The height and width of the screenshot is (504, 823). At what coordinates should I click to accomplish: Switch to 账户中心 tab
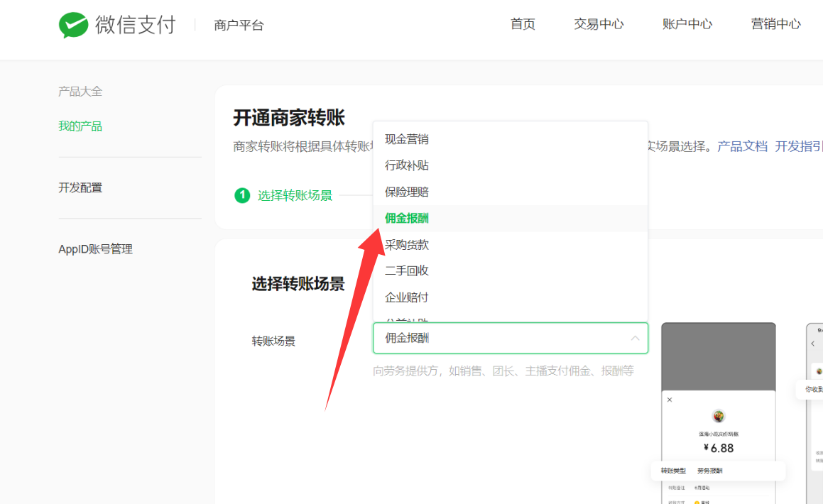pyautogui.click(x=687, y=24)
